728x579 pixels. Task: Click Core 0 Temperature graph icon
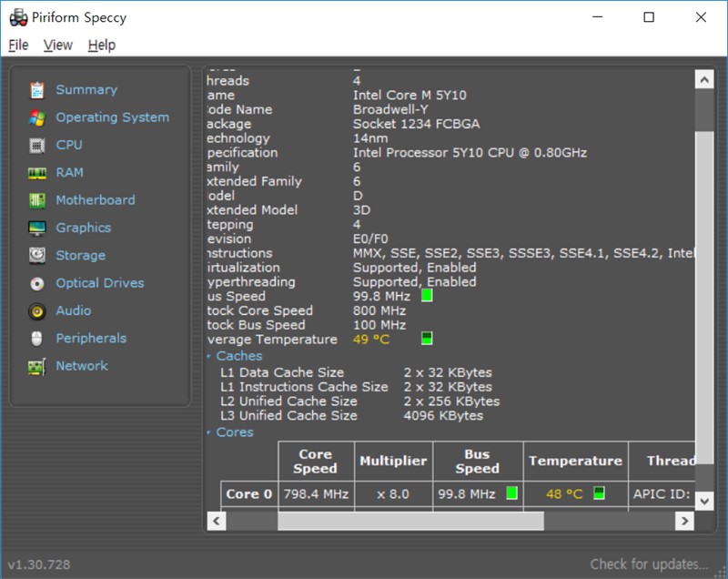point(599,493)
